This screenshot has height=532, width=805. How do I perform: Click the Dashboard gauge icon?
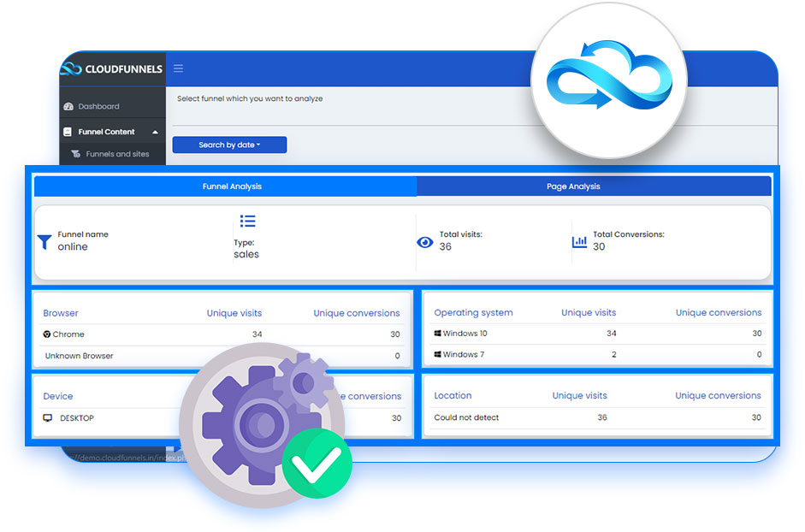click(68, 106)
